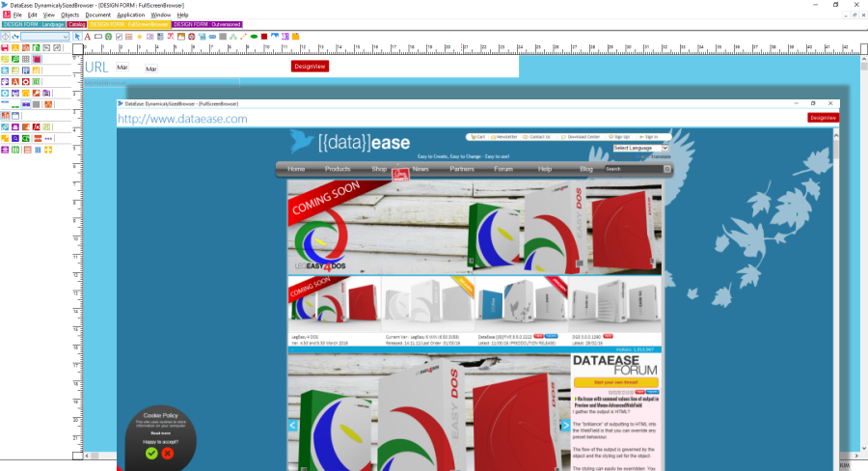The height and width of the screenshot is (471, 868).
Task: Click the http://www.dataease.com address text
Action: [182, 119]
